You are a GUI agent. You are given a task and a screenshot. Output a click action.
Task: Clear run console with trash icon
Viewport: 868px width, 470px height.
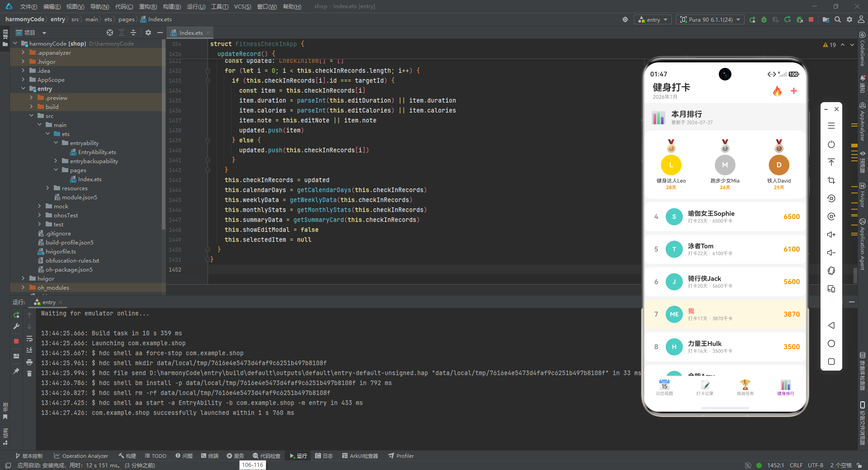(29, 373)
